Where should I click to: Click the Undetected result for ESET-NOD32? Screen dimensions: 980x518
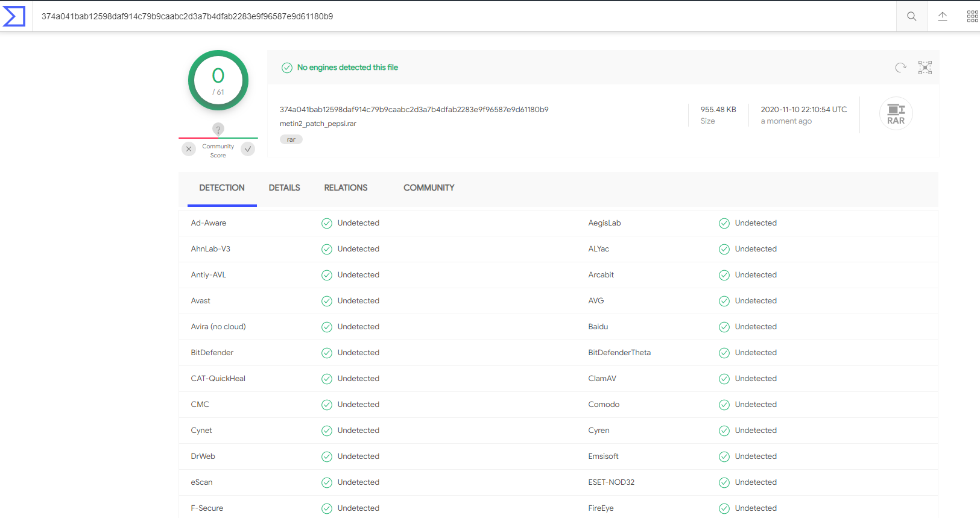756,482
